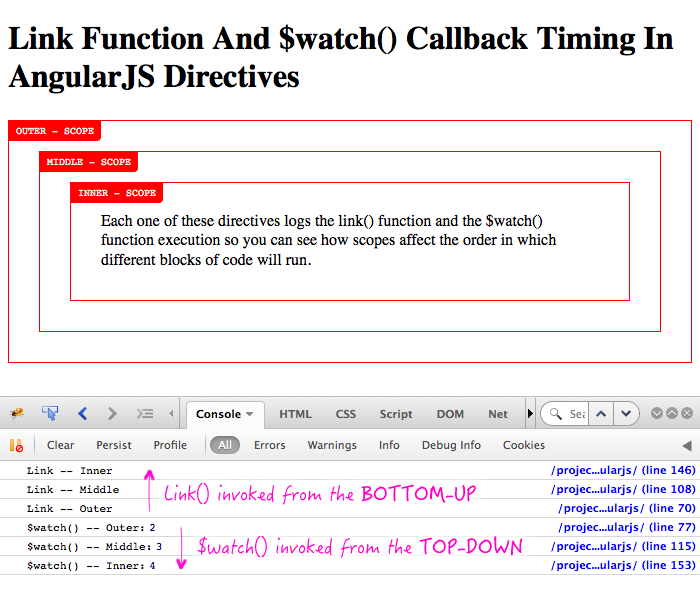Viewport: 700px width, 596px height.
Task: Toggle the Persist console option
Action: [114, 445]
